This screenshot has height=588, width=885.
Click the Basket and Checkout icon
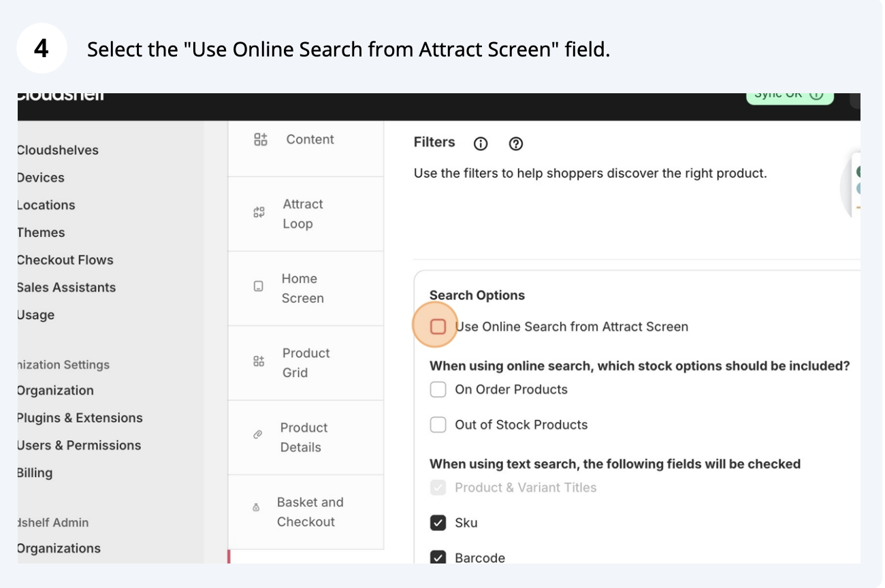[256, 508]
